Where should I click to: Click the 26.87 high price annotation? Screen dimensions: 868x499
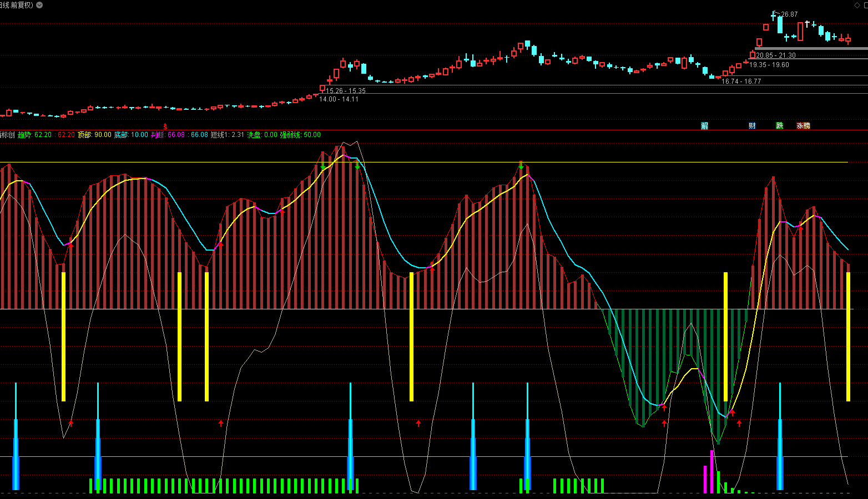click(789, 14)
